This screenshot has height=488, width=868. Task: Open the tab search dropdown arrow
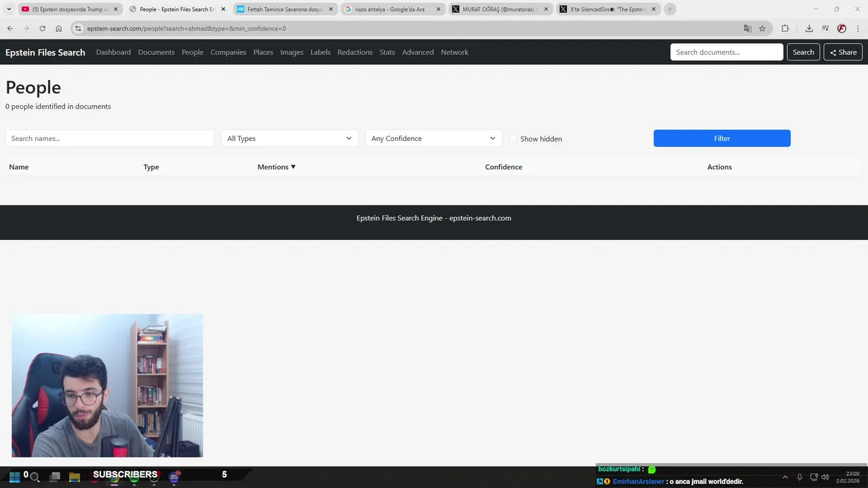(9, 9)
